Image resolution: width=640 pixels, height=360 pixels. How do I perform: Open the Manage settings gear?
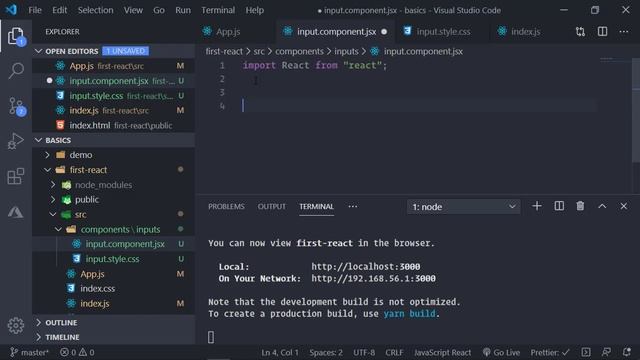[x=16, y=325]
